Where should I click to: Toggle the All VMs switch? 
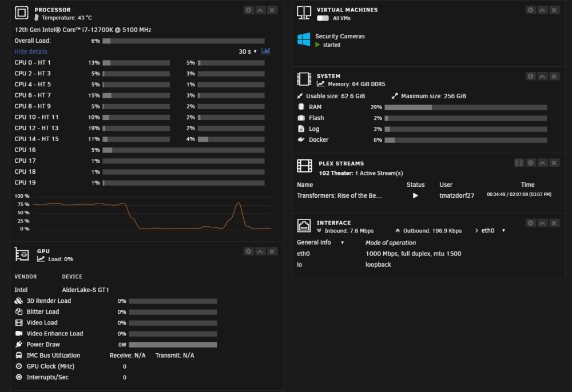coord(323,18)
